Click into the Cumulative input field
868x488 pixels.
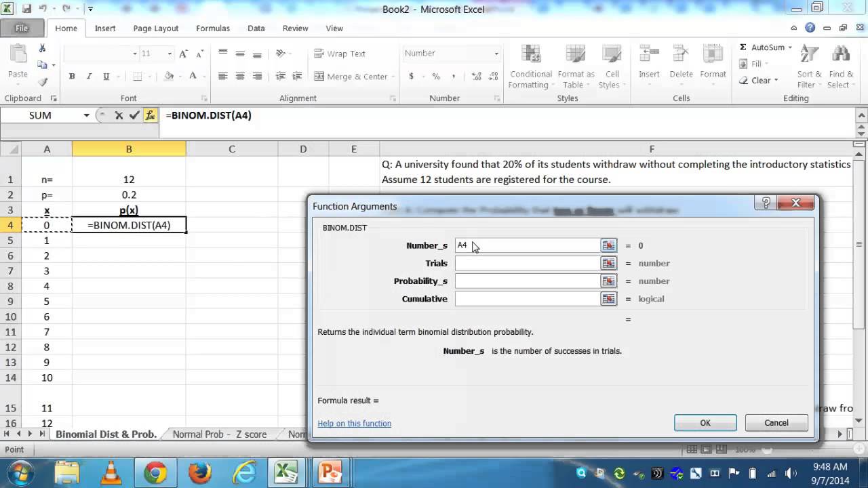pyautogui.click(x=528, y=298)
